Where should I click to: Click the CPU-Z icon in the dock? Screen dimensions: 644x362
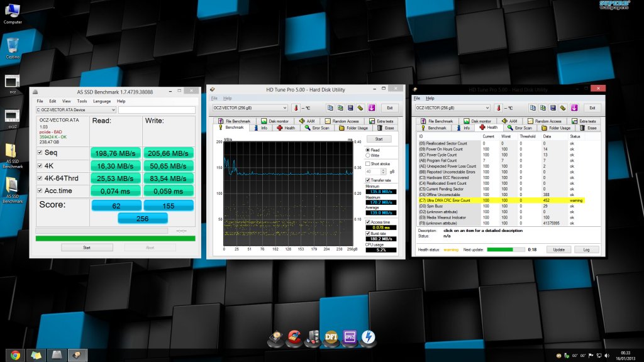(350, 337)
